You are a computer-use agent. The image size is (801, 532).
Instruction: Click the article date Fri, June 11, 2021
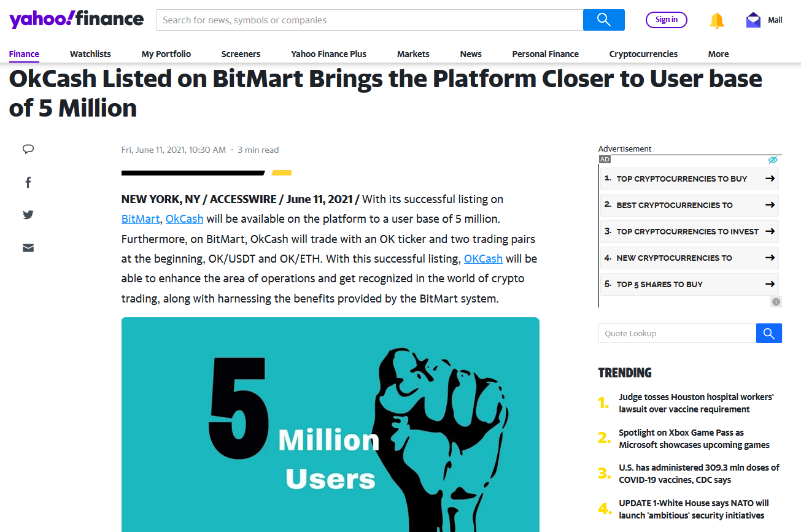174,150
